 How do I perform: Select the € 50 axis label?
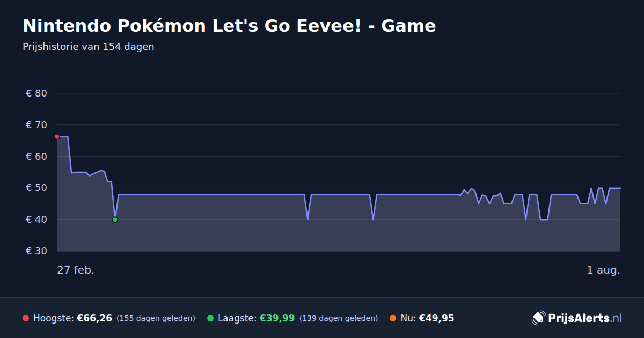(36, 188)
